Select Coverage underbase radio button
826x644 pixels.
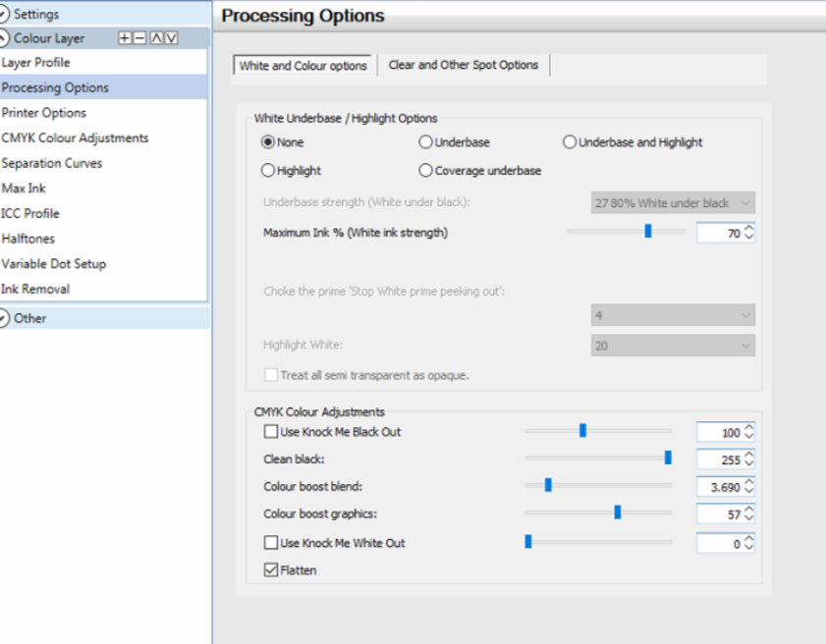(x=425, y=171)
